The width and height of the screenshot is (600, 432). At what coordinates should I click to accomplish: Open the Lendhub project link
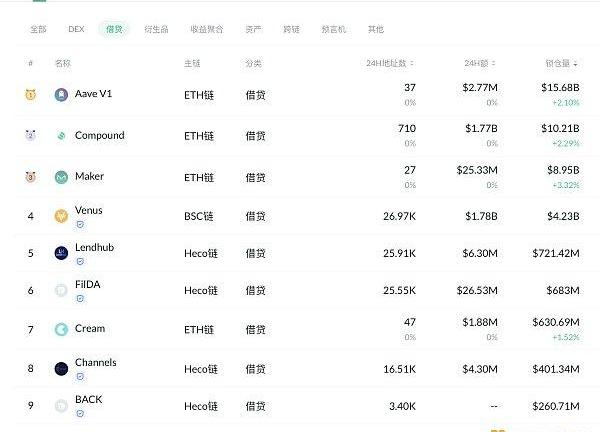(x=95, y=246)
